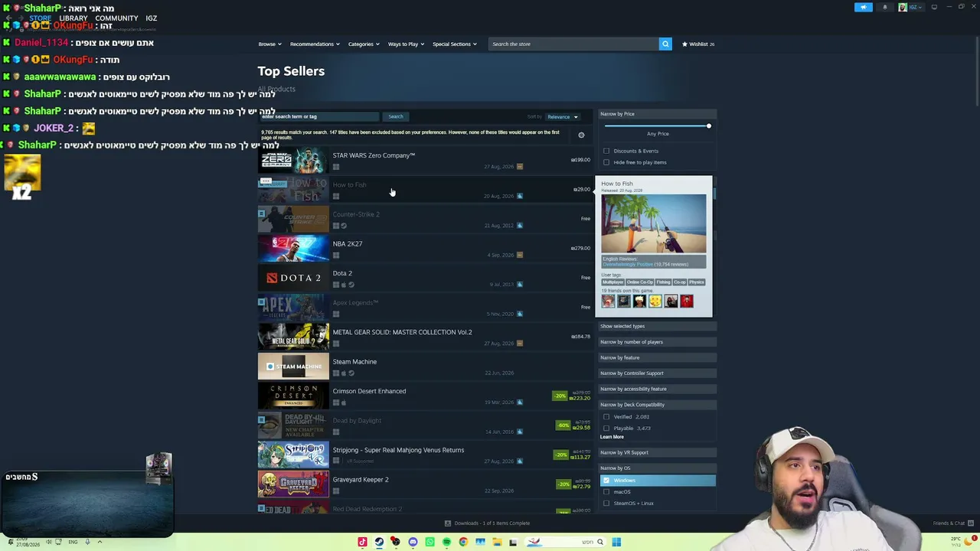Open the account name dropdown in title bar
Image resolution: width=980 pixels, height=551 pixels.
[x=915, y=7]
